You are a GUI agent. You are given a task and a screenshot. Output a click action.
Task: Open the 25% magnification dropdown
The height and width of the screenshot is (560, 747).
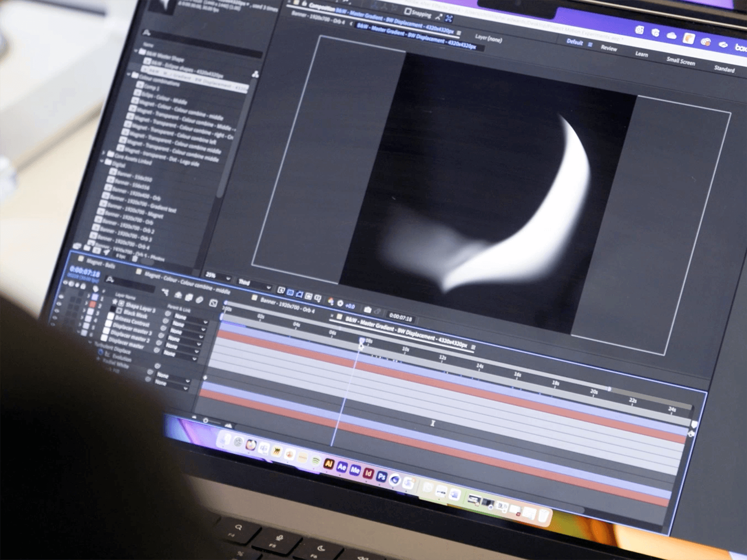tap(218, 277)
